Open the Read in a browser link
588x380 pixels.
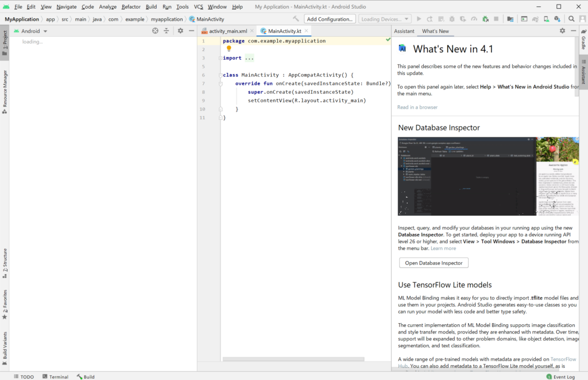[x=417, y=107]
